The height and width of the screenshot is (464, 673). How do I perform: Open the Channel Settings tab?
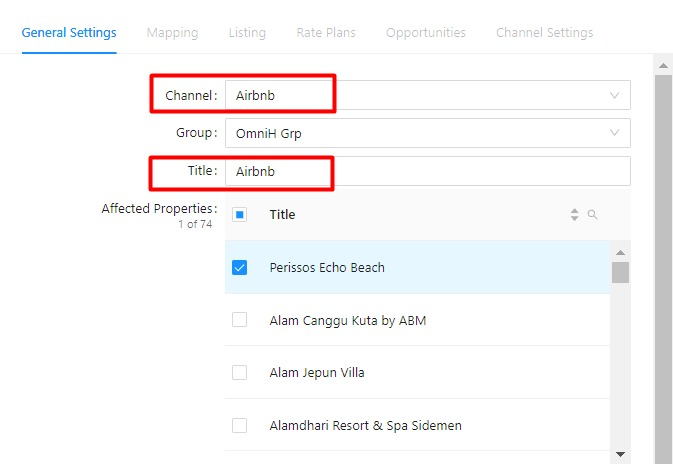545,33
